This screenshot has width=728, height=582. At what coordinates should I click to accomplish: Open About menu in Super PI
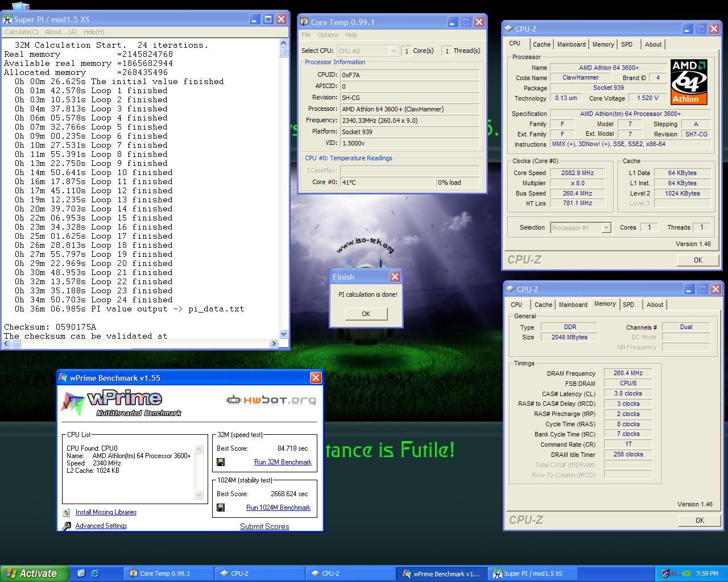[x=61, y=32]
